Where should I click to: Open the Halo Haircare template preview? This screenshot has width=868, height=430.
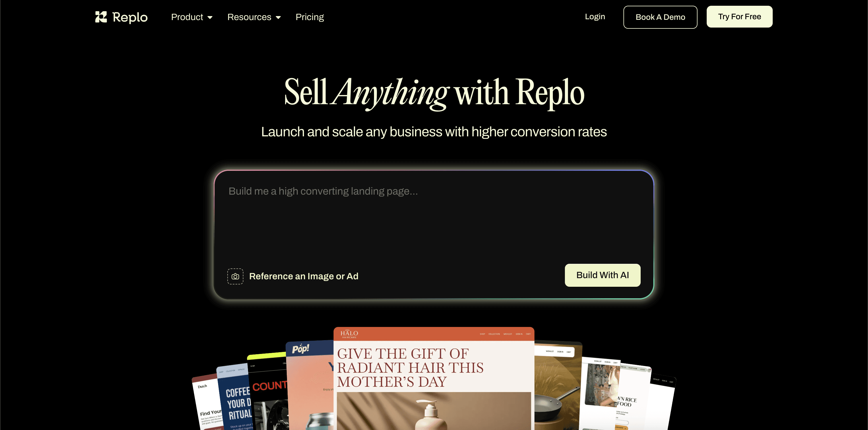(434, 378)
